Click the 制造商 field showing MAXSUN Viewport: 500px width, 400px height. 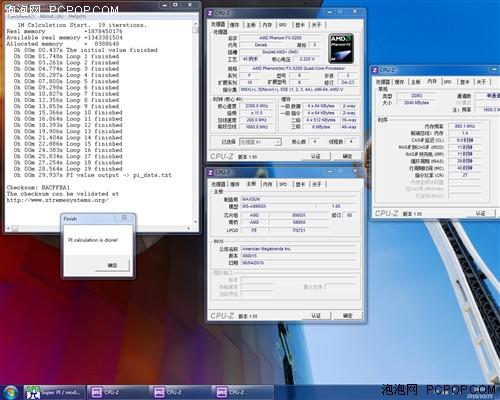[x=297, y=199]
